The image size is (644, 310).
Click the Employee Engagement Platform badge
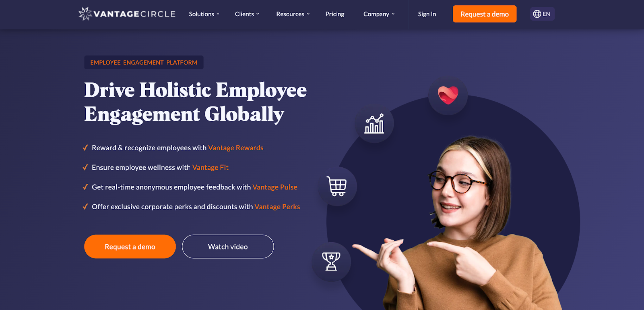[x=144, y=62]
